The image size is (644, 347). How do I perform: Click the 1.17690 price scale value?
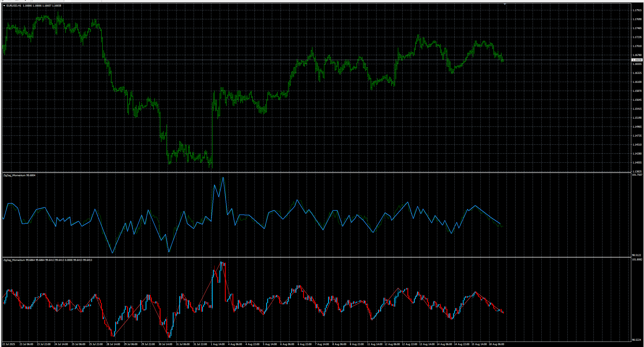tap(637, 19)
